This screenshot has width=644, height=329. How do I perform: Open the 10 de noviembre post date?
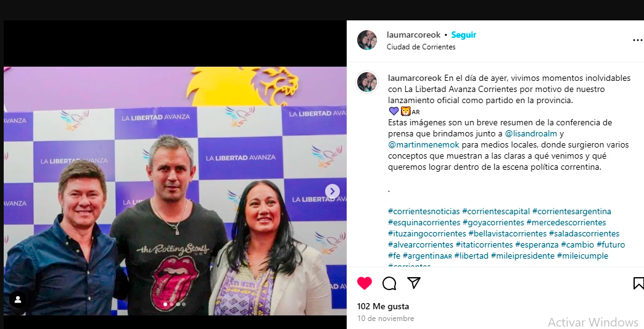tap(386, 319)
